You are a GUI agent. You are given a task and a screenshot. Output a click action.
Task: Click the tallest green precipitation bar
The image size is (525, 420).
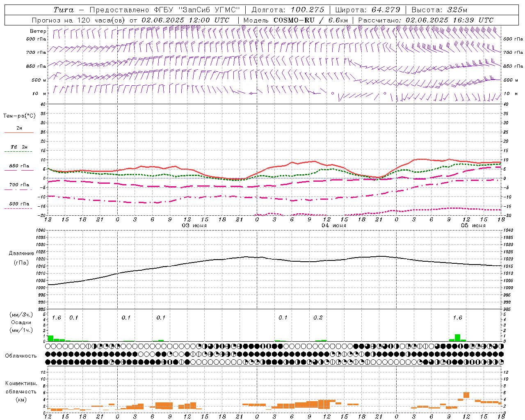click(x=457, y=338)
